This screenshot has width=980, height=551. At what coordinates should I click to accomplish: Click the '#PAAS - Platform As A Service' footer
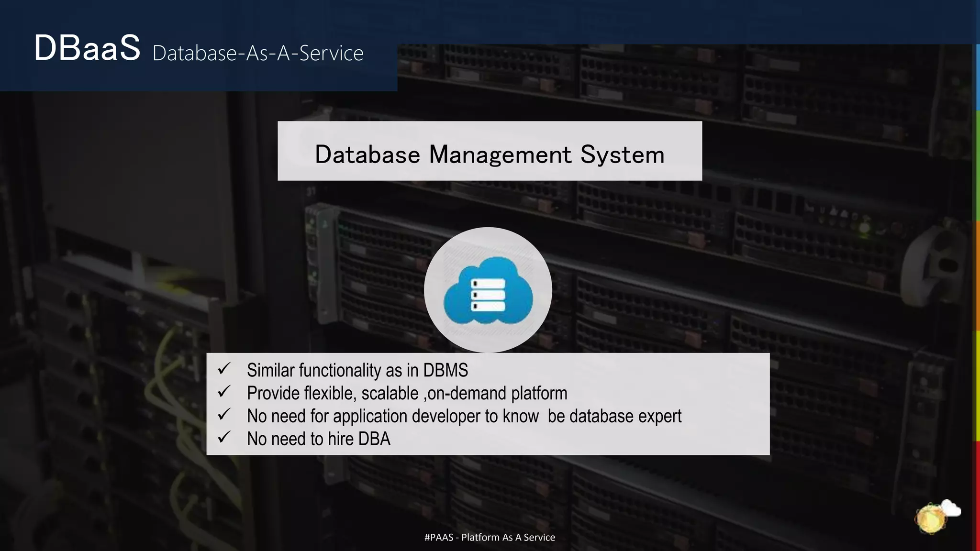pos(490,537)
